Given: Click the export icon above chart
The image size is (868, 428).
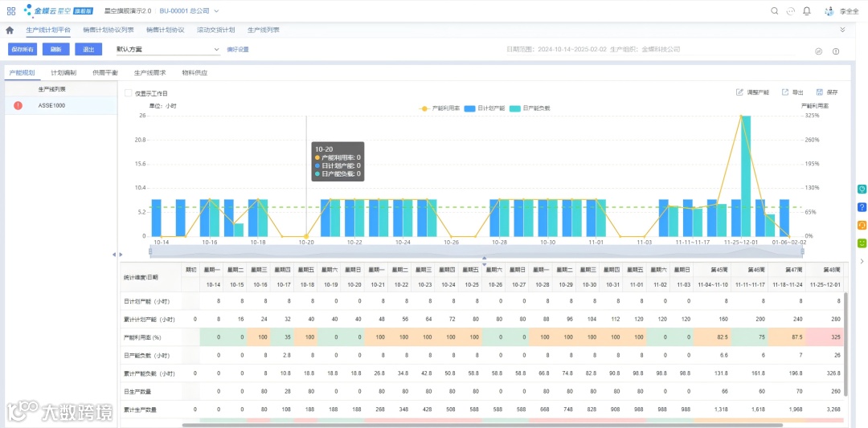Looking at the screenshot, I should point(785,92).
